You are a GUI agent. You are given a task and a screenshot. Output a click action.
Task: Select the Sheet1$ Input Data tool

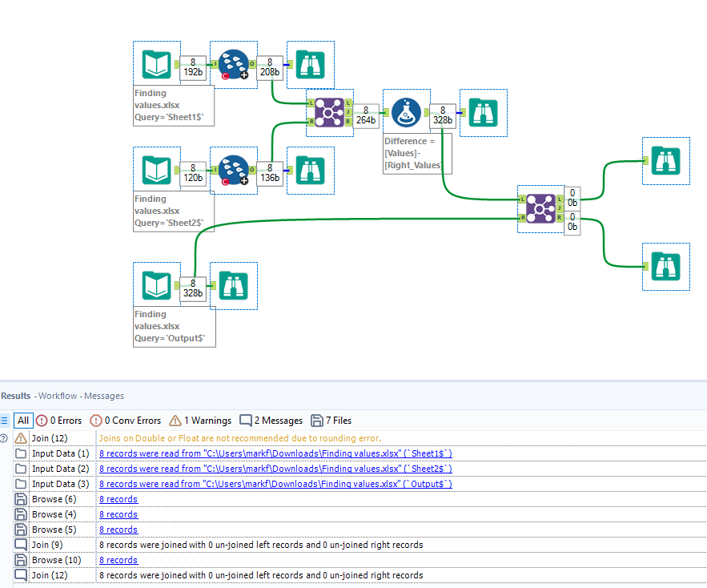156,65
